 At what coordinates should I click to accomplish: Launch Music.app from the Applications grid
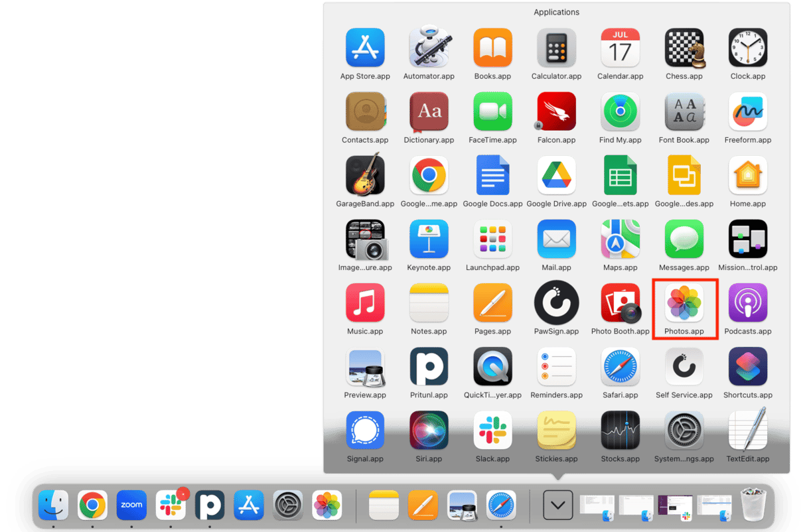pyautogui.click(x=365, y=302)
